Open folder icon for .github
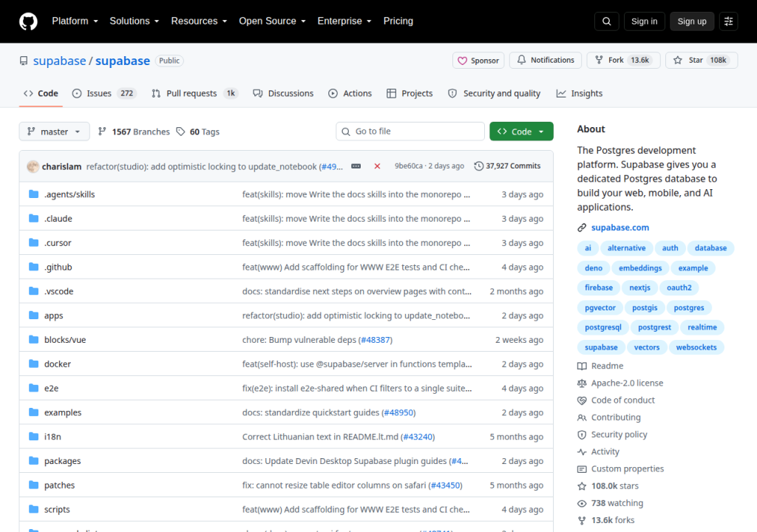This screenshot has height=532, width=757. [x=33, y=267]
